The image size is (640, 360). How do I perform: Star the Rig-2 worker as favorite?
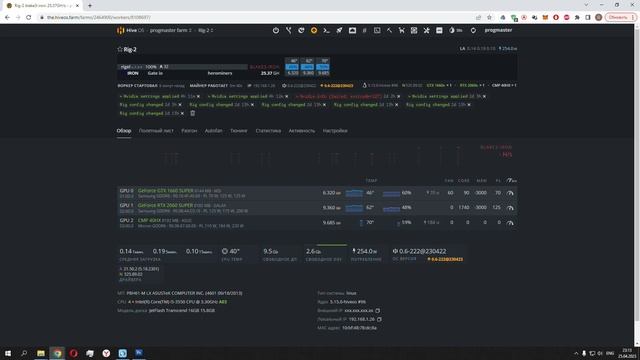(120, 49)
